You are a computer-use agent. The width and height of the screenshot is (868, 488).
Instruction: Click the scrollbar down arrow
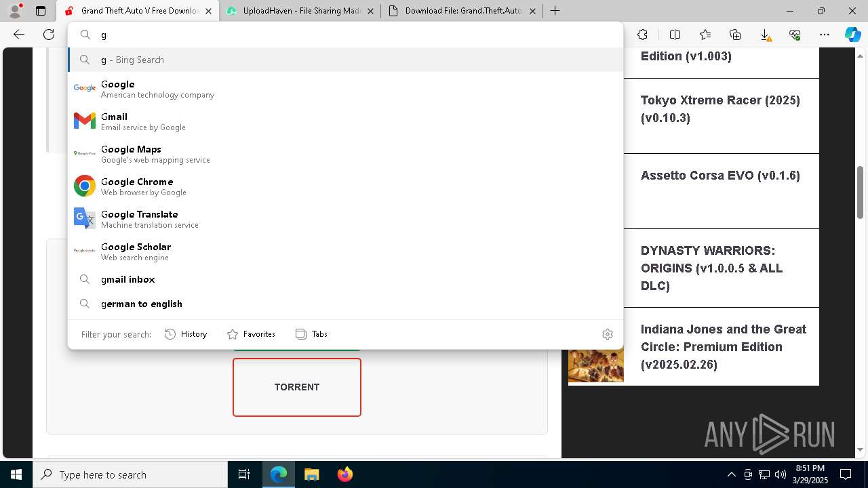pyautogui.click(x=860, y=449)
